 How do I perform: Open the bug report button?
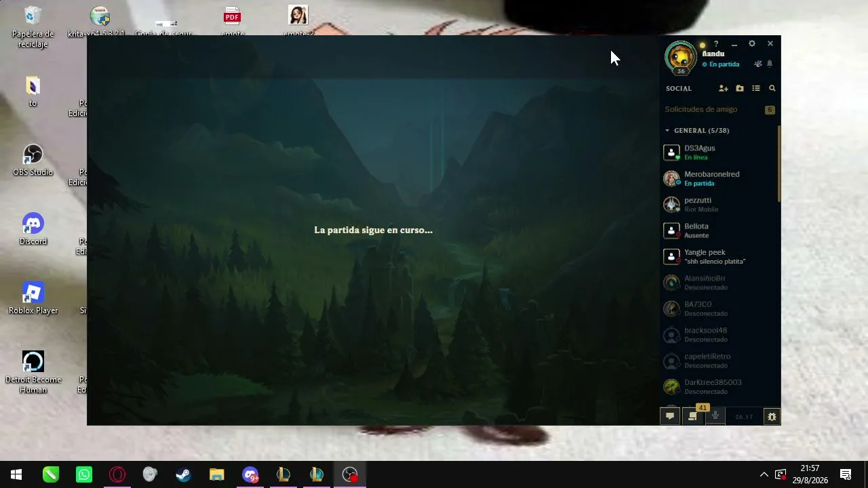point(772,417)
